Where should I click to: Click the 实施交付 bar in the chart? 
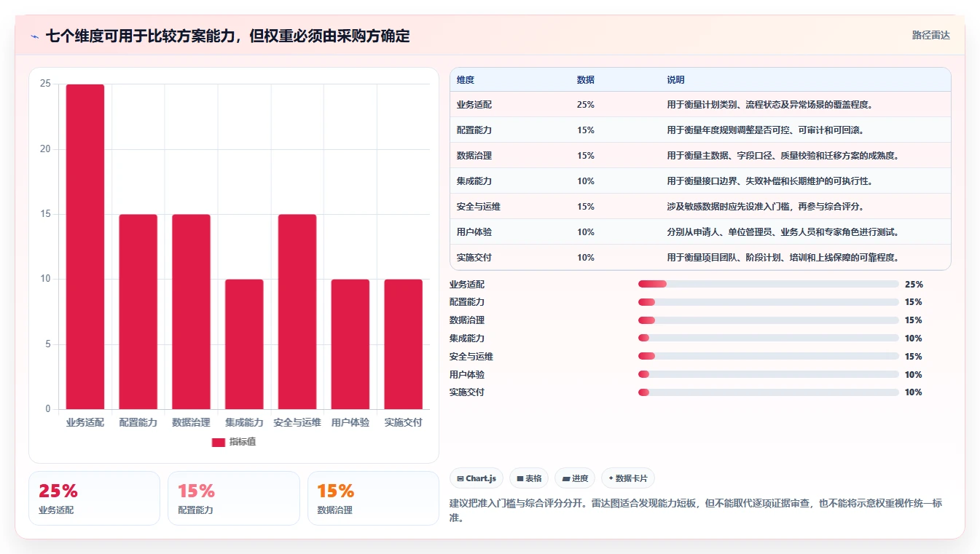pyautogui.click(x=404, y=344)
